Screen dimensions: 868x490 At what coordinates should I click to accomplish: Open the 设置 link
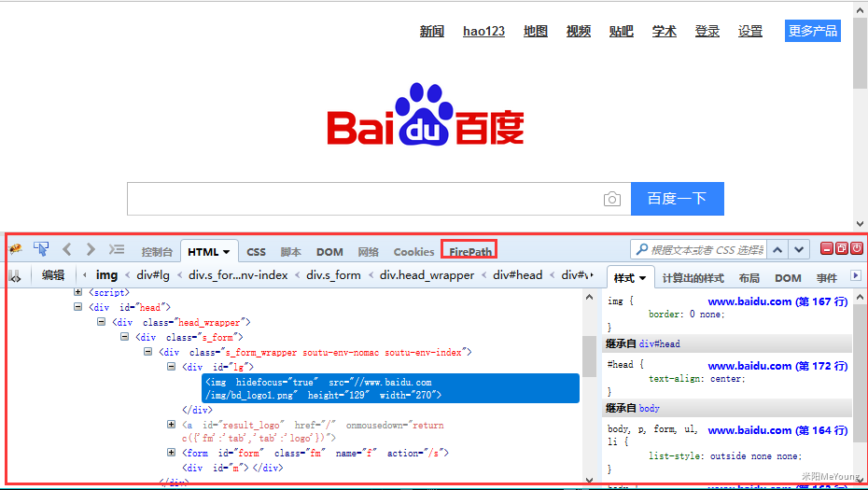(750, 31)
